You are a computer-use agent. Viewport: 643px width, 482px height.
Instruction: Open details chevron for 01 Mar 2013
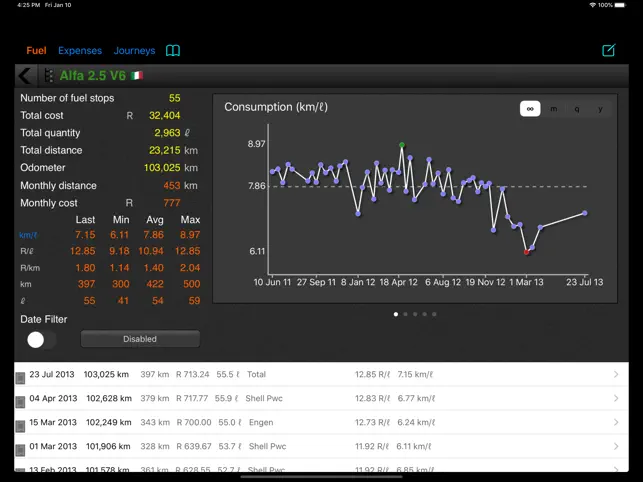point(616,446)
